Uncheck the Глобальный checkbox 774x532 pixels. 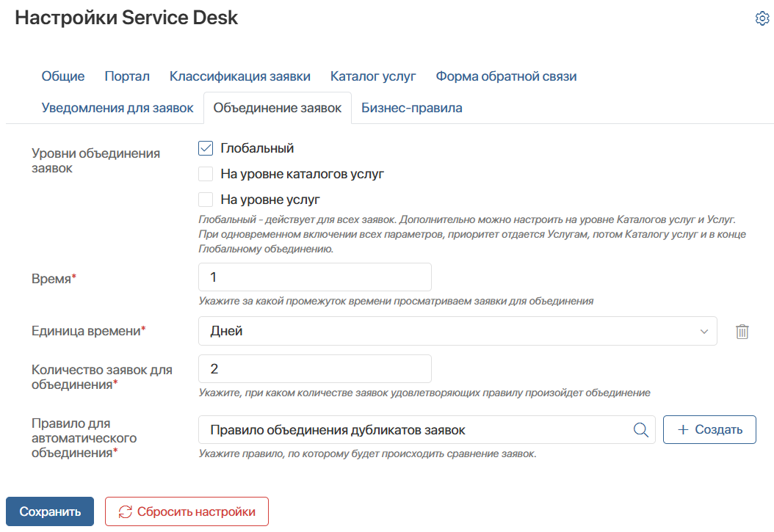coord(206,148)
